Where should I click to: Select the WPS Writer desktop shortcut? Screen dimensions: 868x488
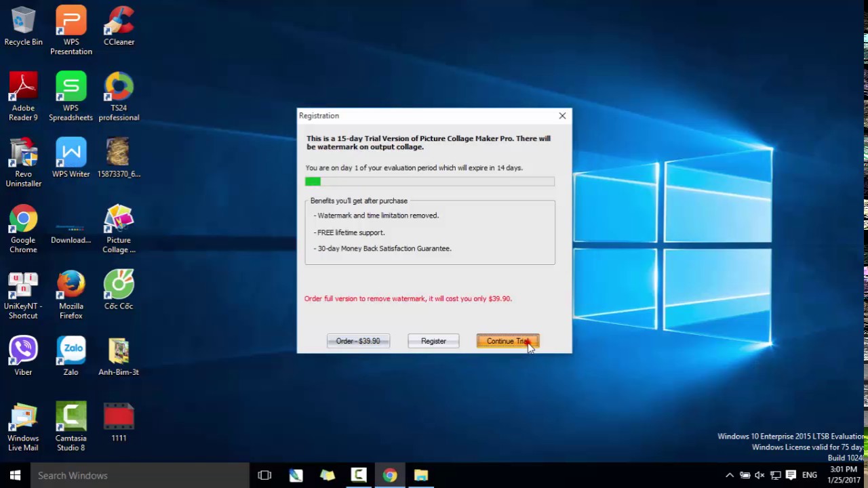click(71, 158)
